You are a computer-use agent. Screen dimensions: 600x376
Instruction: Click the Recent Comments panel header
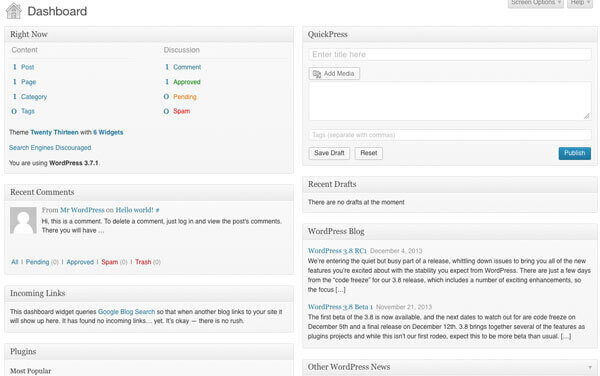(x=149, y=192)
